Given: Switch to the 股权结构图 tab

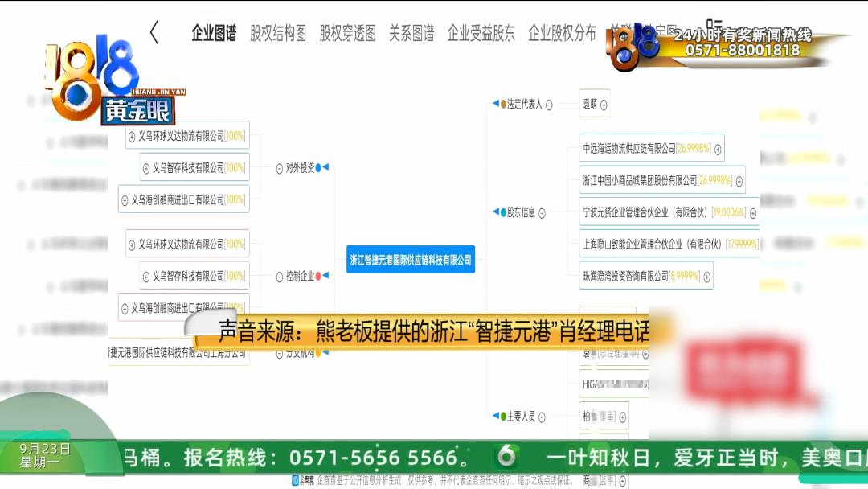Looking at the screenshot, I should 278,33.
